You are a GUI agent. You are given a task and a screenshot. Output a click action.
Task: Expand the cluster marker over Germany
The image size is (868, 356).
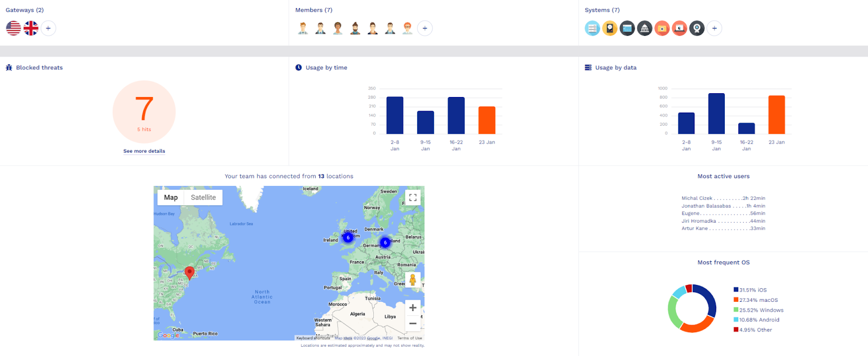click(x=385, y=242)
